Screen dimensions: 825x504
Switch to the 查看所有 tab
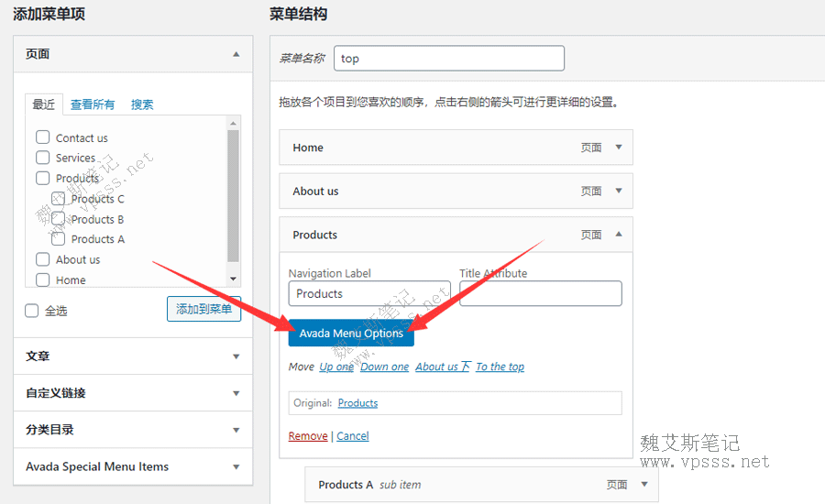pos(93,104)
